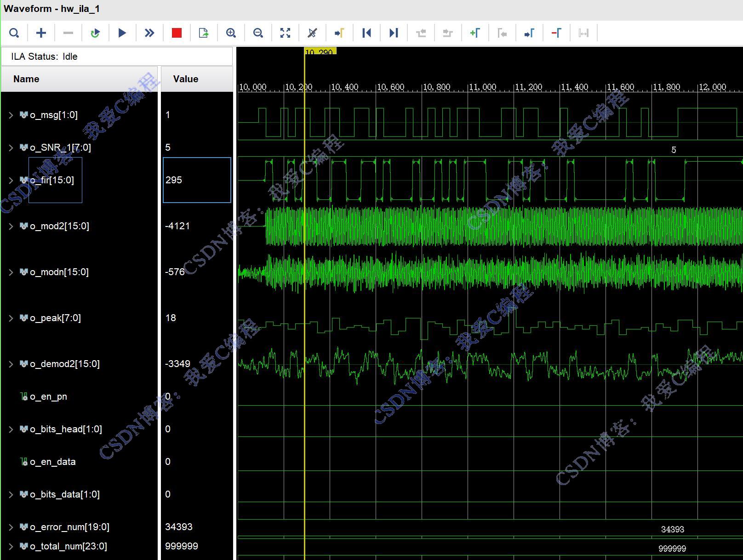Viewport: 743px width, 560px height.
Task: Click the o_error_num value 34393
Action: pyautogui.click(x=179, y=527)
